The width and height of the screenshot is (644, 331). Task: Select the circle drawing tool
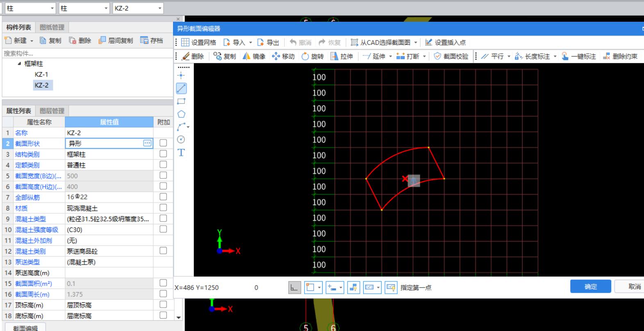point(181,139)
